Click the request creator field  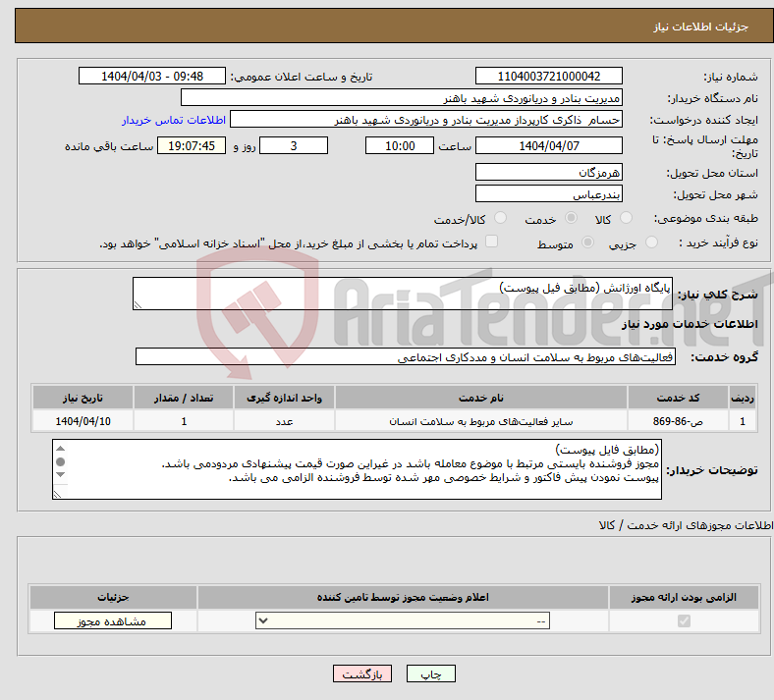pos(426,120)
